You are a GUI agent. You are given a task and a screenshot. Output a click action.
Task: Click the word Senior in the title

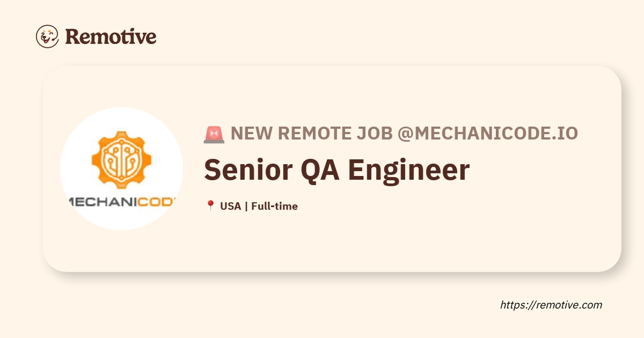coord(244,170)
